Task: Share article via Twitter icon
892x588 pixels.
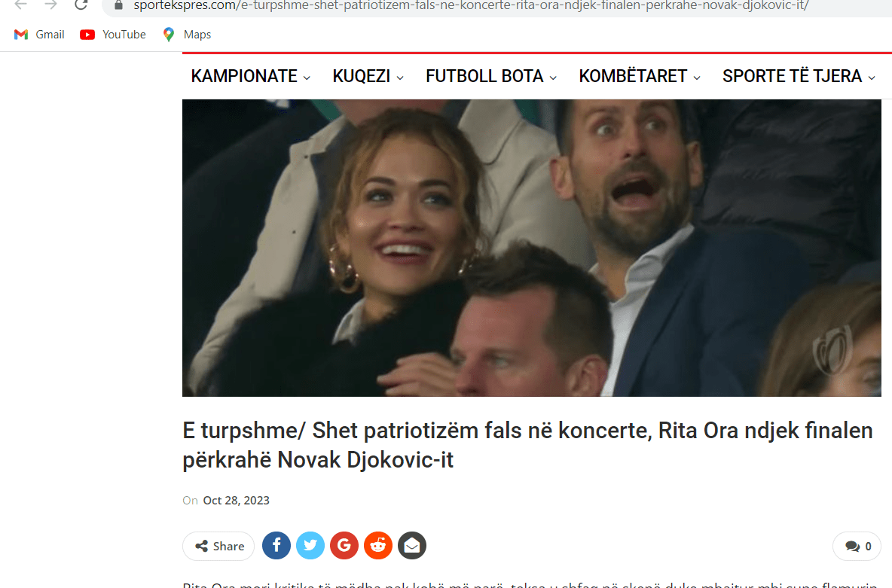Action: point(310,546)
